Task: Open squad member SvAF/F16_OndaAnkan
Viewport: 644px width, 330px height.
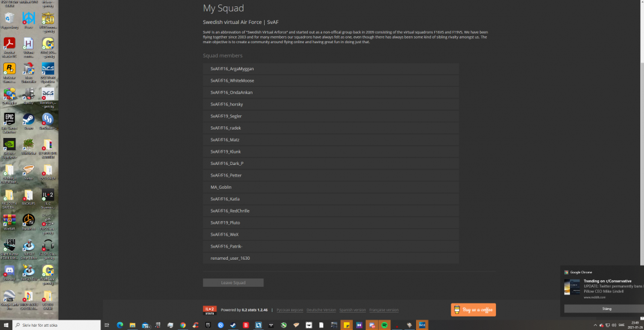Action: click(x=330, y=92)
